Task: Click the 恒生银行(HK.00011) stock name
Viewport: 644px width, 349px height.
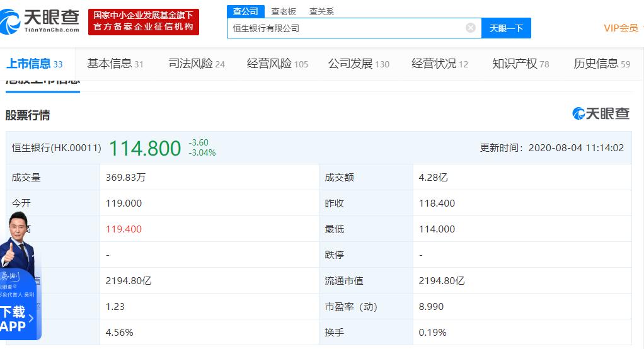Action: pyautogui.click(x=56, y=148)
